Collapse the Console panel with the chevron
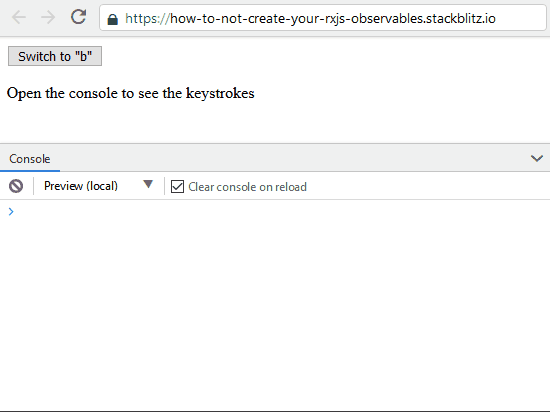Screen dimensions: 550x412 pos(537,158)
